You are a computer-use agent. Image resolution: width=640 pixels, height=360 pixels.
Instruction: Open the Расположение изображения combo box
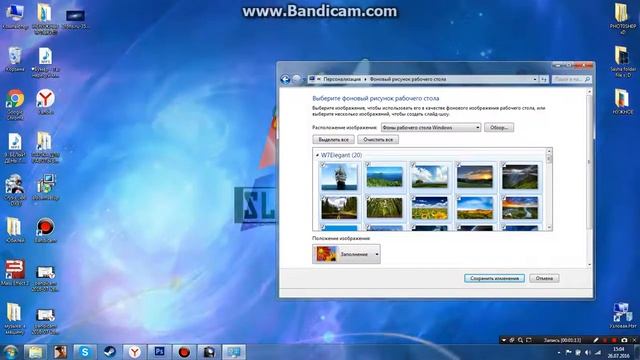pyautogui.click(x=431, y=128)
